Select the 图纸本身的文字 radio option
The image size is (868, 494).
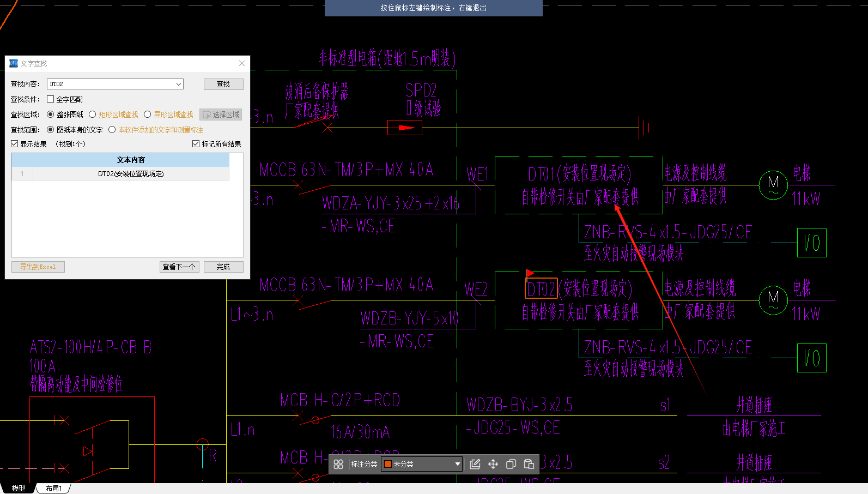(51, 130)
